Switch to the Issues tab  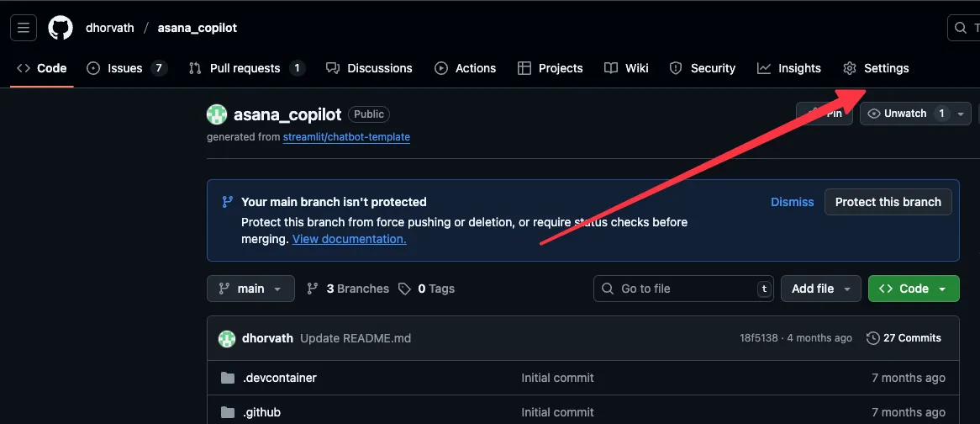[x=127, y=68]
